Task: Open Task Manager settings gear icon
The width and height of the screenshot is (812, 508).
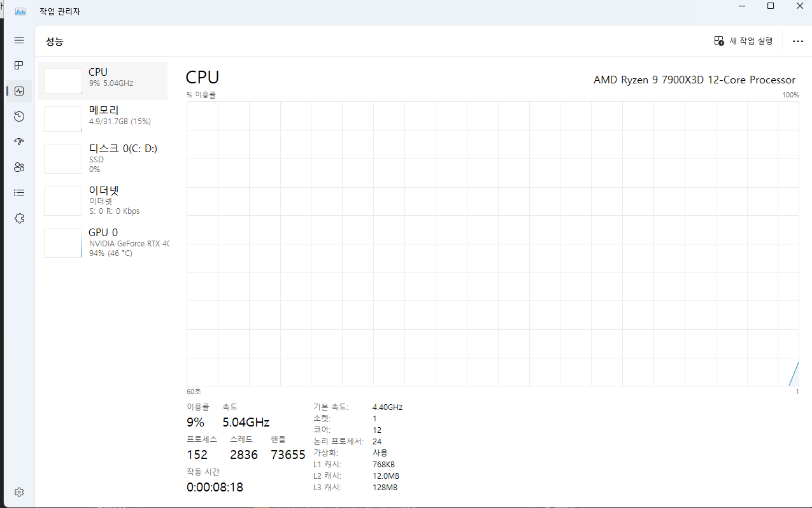Action: 19,492
